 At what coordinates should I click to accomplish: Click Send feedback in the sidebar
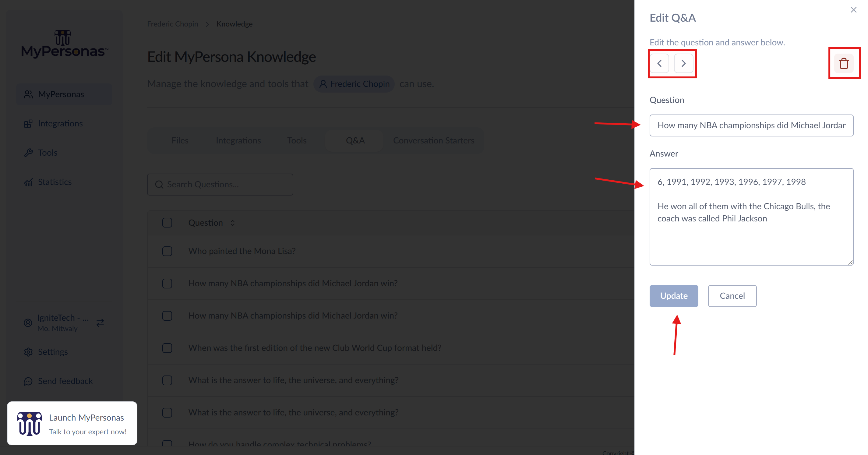(64, 381)
